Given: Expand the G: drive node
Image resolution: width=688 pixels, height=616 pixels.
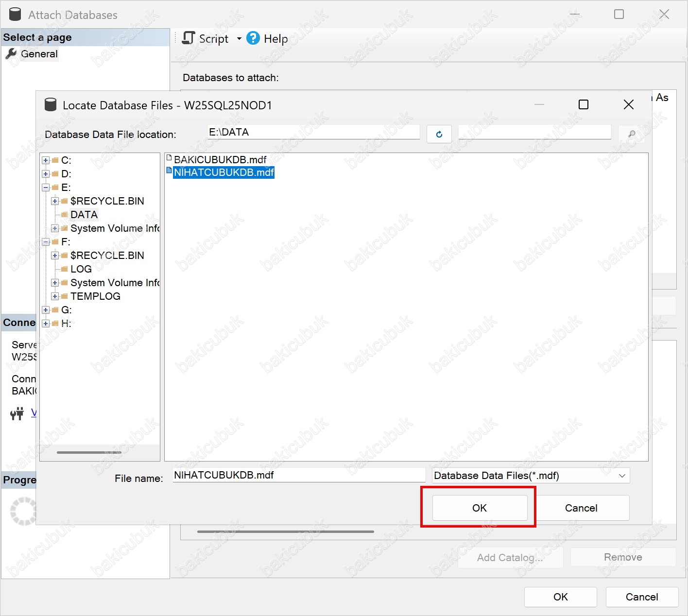Looking at the screenshot, I should pos(46,310).
